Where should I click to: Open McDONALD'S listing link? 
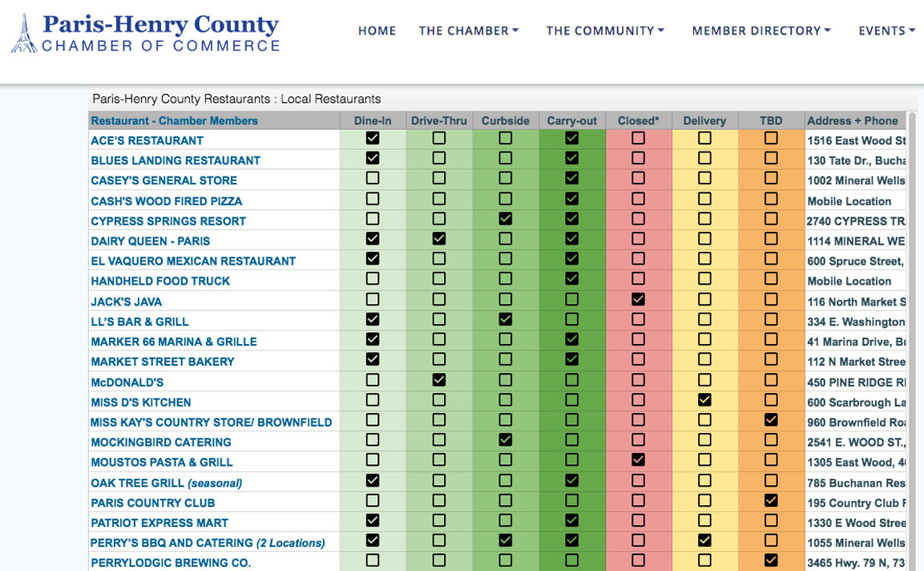pyautogui.click(x=127, y=383)
